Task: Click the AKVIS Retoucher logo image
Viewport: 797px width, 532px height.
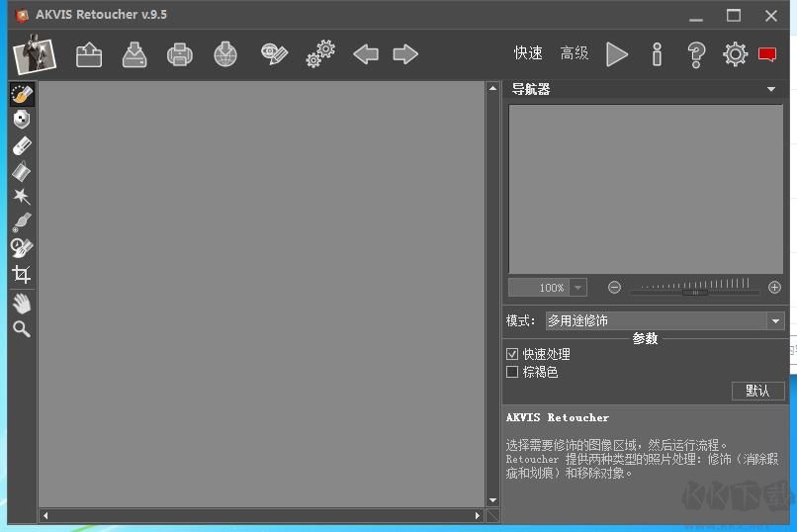Action: [34, 54]
